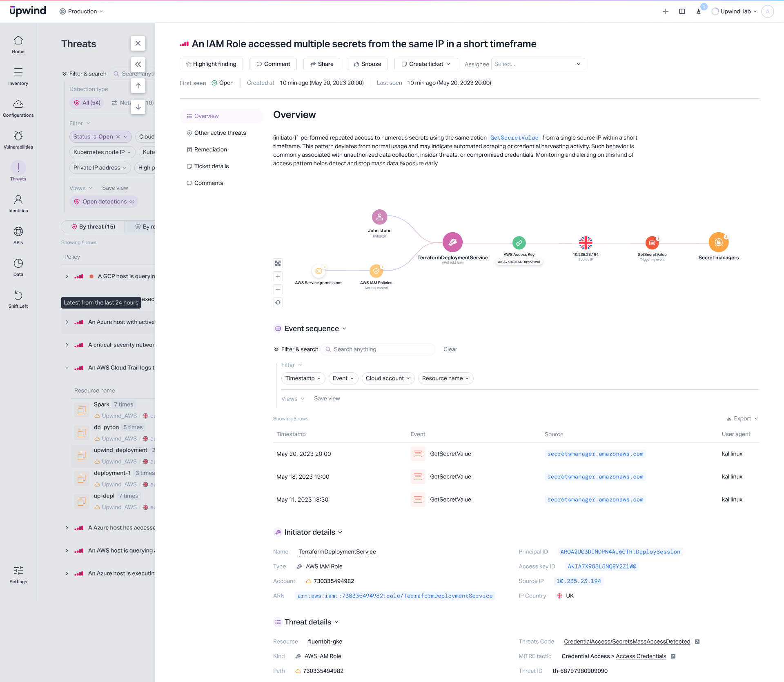
Task: Close the threat detail panel
Action: click(x=138, y=43)
